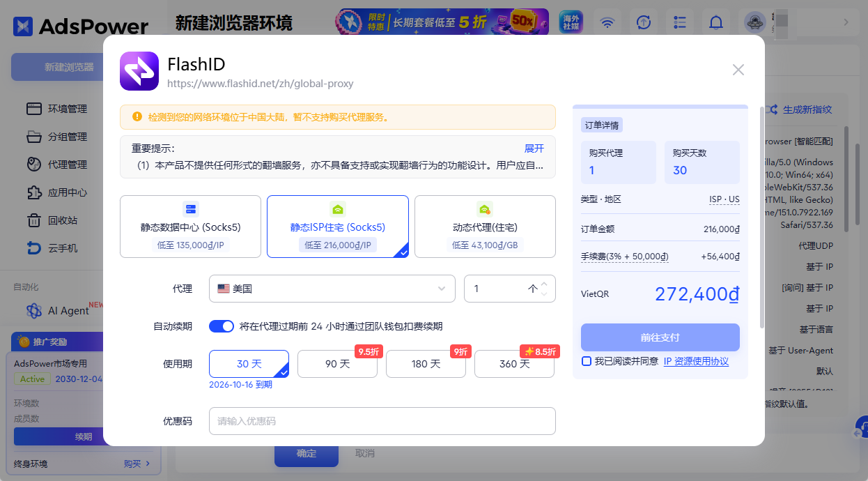Viewport: 868px width, 481px height.
Task: Open the task list icon in top bar
Action: click(680, 22)
